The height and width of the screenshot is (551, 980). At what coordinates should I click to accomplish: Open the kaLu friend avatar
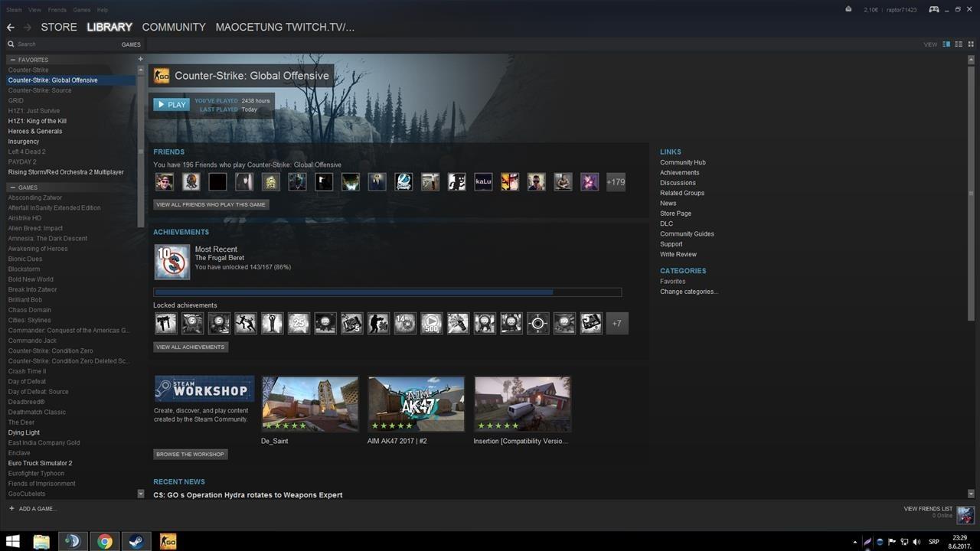point(483,182)
